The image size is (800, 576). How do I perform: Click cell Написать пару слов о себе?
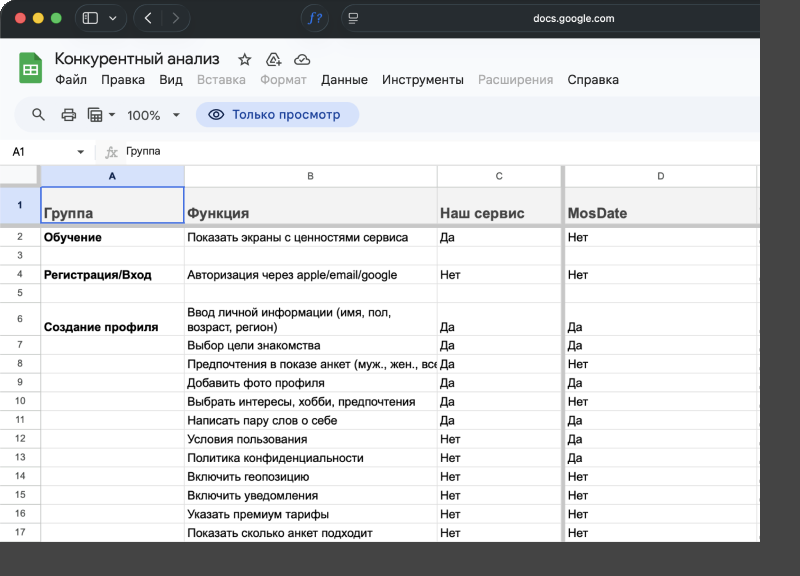310,420
